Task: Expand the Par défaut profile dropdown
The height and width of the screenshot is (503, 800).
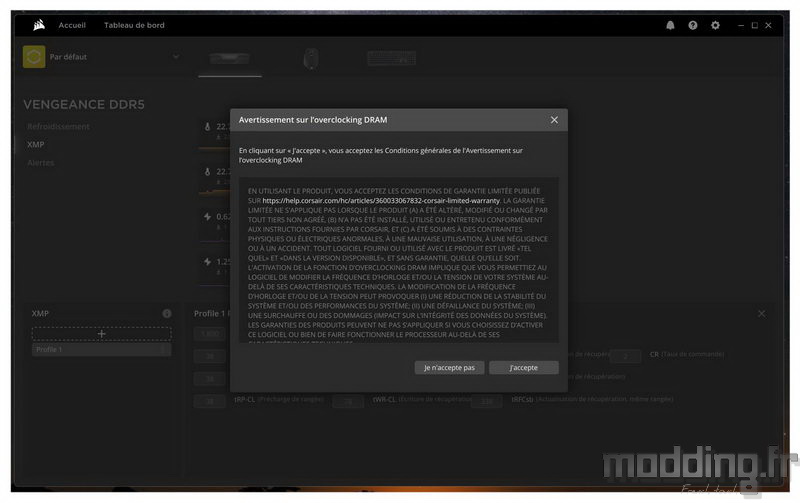Action: coord(176,57)
